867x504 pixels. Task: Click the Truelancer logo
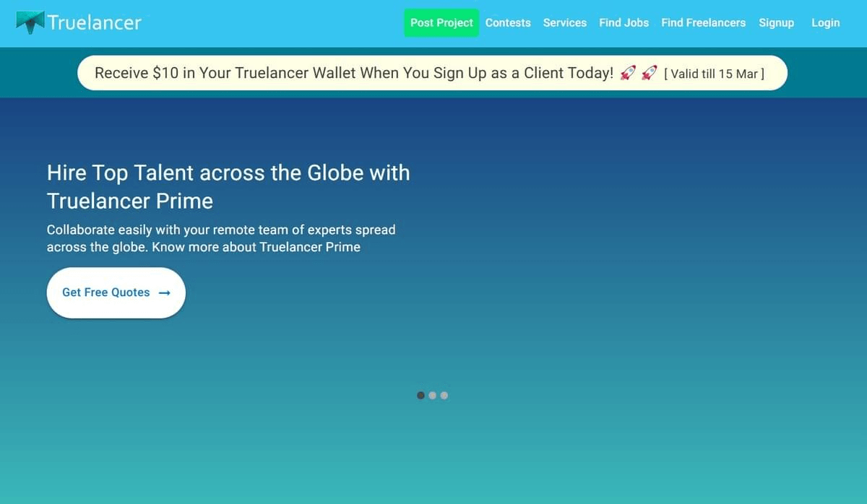pyautogui.click(x=79, y=22)
